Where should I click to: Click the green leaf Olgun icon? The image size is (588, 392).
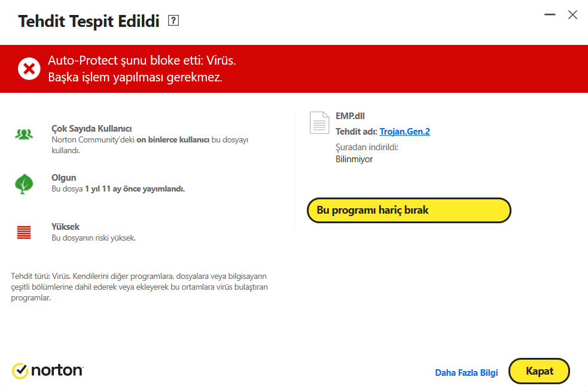click(x=24, y=184)
